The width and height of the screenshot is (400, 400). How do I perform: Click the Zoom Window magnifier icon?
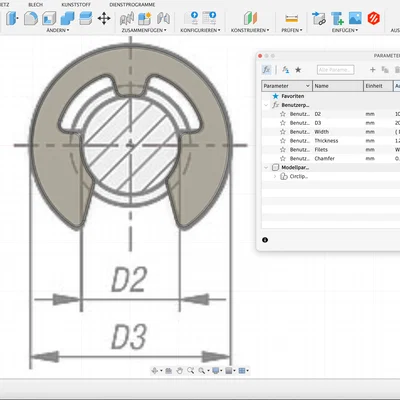190,370
